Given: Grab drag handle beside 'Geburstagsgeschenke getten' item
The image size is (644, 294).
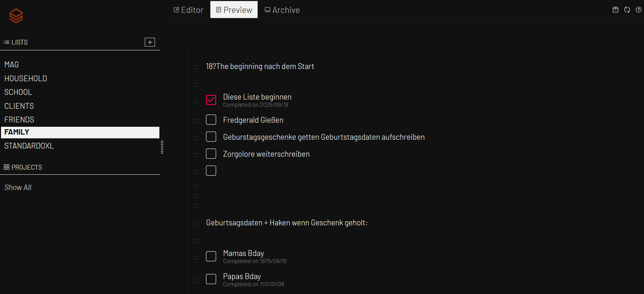Looking at the screenshot, I should point(196,138).
